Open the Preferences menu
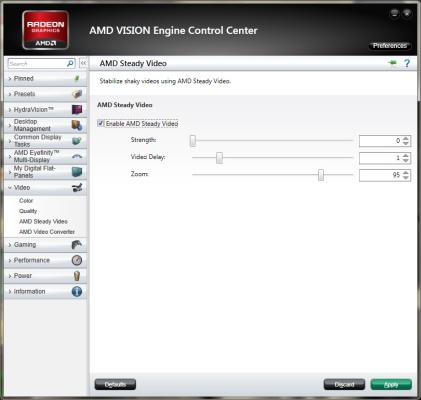The height and width of the screenshot is (400, 421). [x=390, y=46]
